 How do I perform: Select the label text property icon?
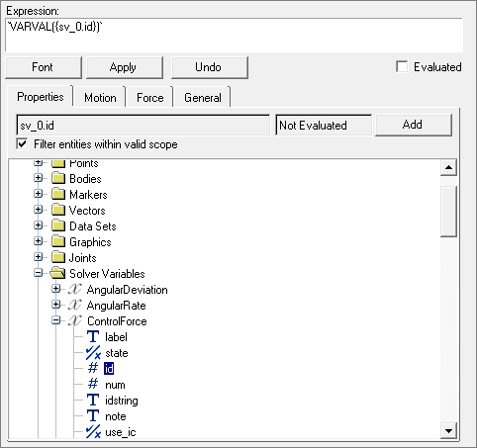pos(93,336)
